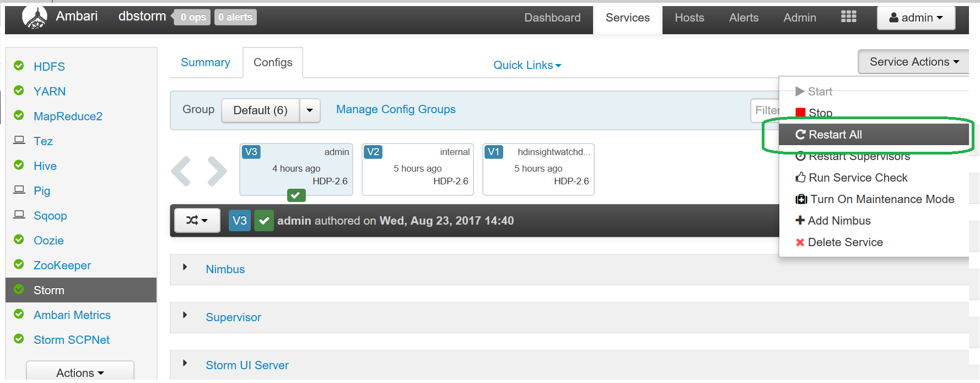
Task: Click the shuffle compare versions icon button
Action: 197,221
